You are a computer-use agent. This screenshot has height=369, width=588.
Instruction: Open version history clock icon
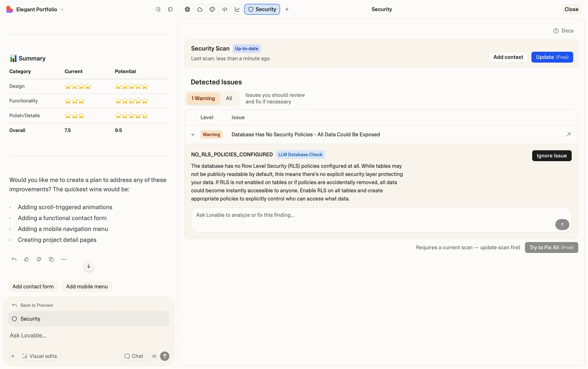point(158,9)
